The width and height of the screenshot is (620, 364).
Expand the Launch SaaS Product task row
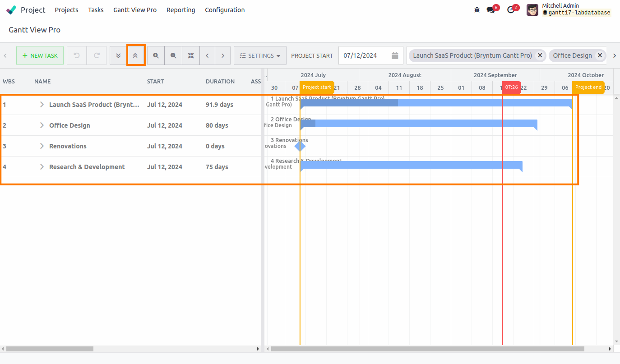[42, 104]
